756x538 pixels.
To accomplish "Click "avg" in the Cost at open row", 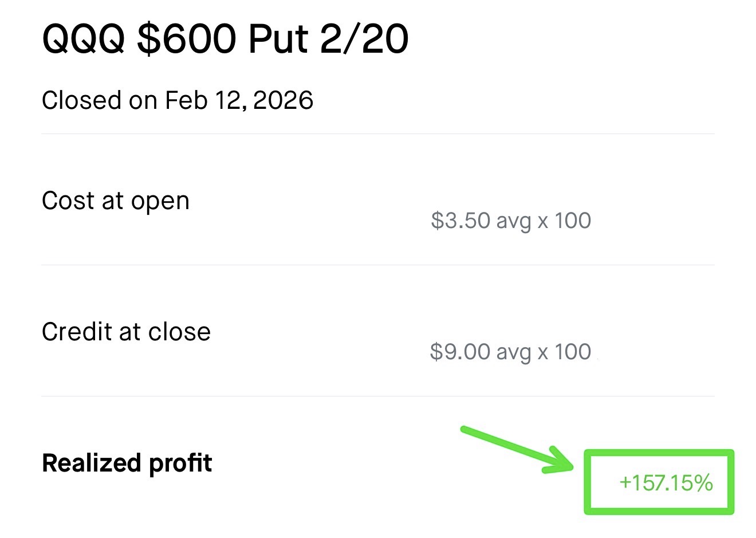I will coord(514,221).
